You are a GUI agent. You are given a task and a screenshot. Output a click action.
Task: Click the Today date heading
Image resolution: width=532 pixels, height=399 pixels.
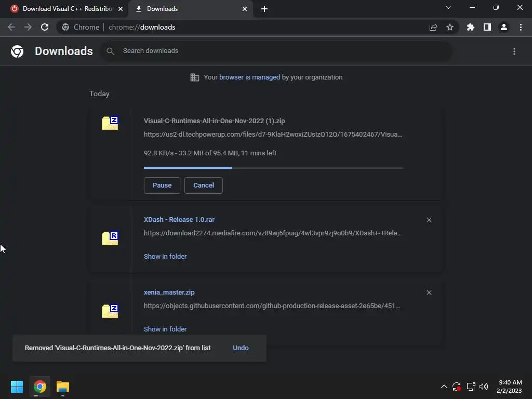99,94
